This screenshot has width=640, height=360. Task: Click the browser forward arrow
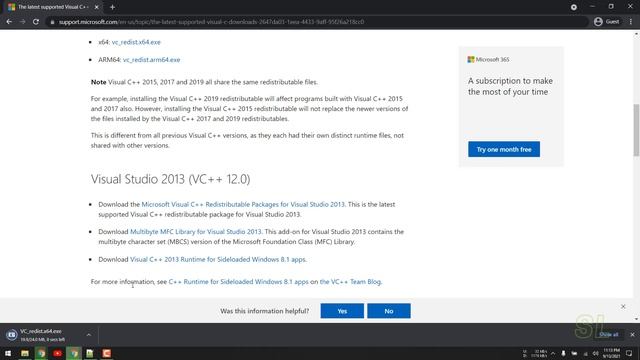coord(22,22)
